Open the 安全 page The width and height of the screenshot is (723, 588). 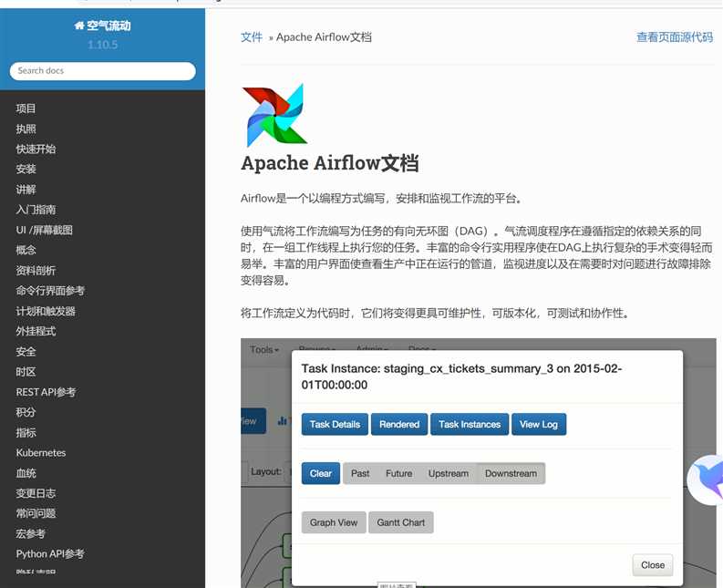pyautogui.click(x=26, y=351)
